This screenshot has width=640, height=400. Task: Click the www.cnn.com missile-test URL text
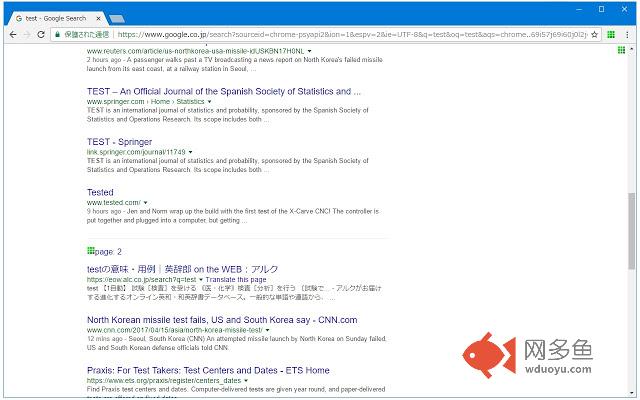pyautogui.click(x=175, y=330)
